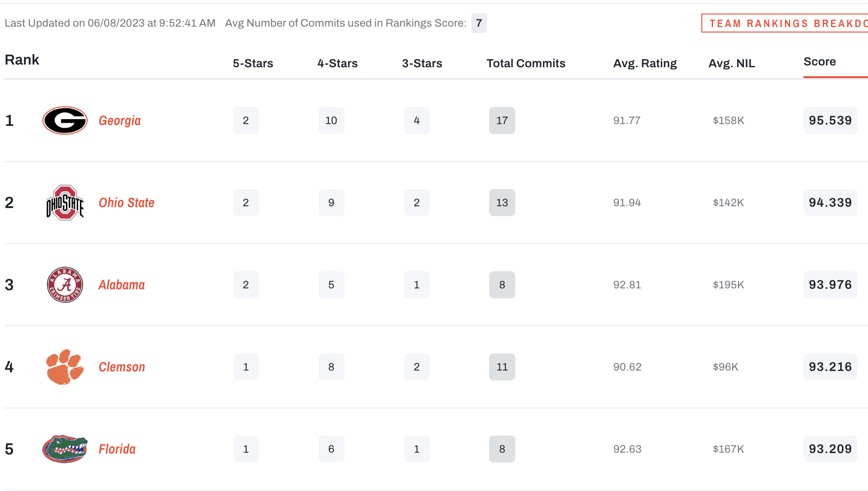868x491 pixels.
Task: Sort by the 3-Stars column header
Action: pos(422,63)
